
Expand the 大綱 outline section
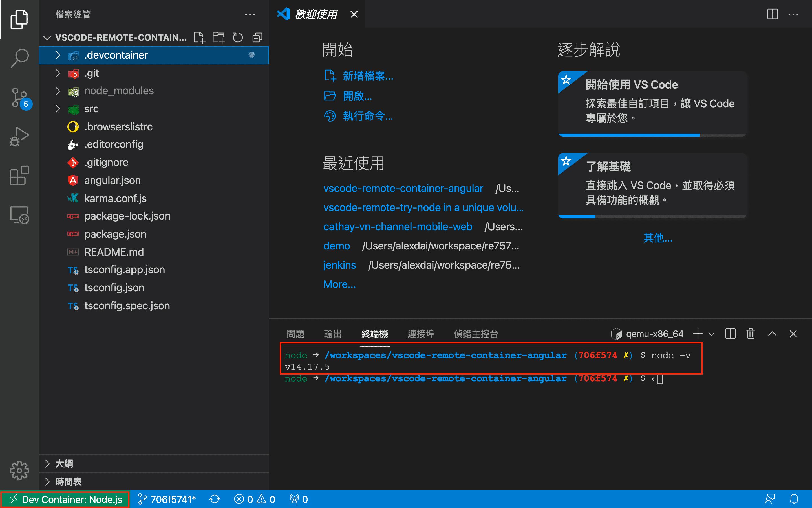[x=154, y=464]
